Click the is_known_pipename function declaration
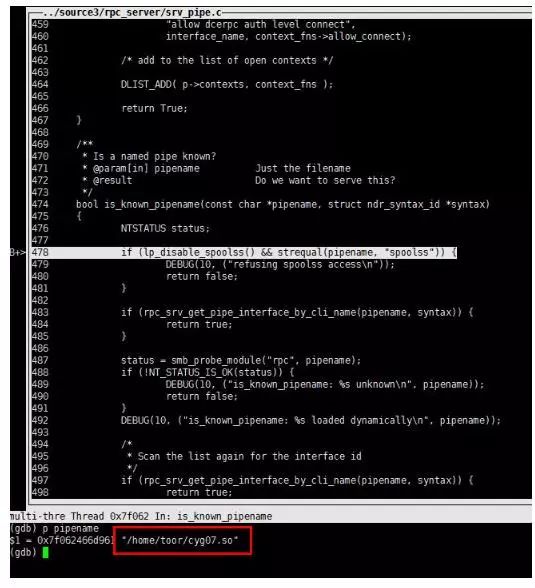Image resolution: width=535 pixels, height=588 pixels. 283,204
